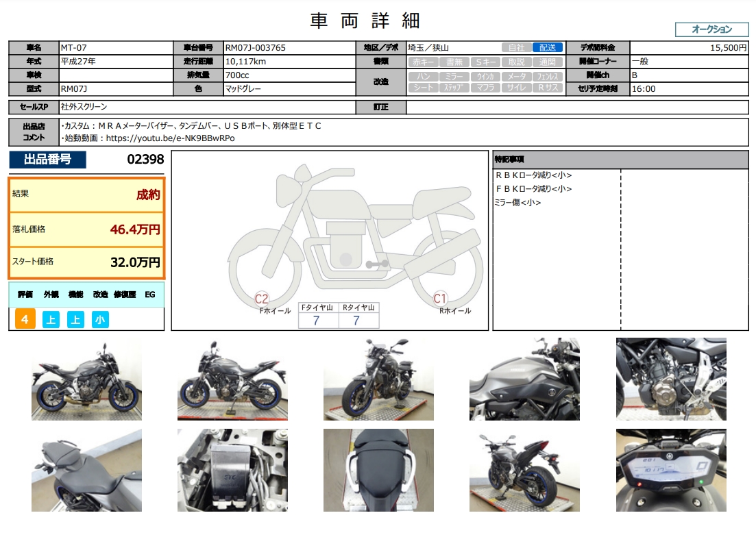Click the 社外スクリーン sales point text
756x537 pixels.
(x=84, y=106)
